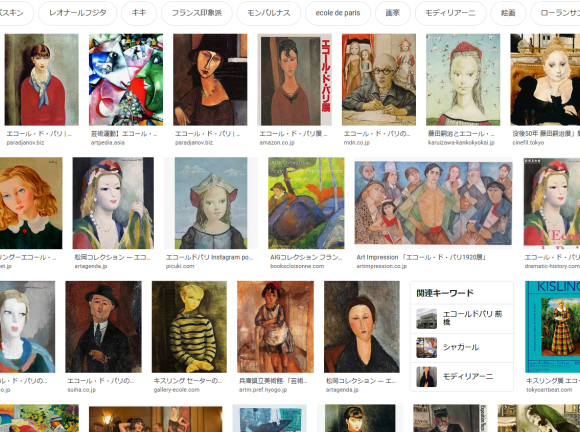Open the 兵庫県立美術館 girl standing painting
Image resolution: width=580 pixels, height=432 pixels.
click(x=276, y=327)
